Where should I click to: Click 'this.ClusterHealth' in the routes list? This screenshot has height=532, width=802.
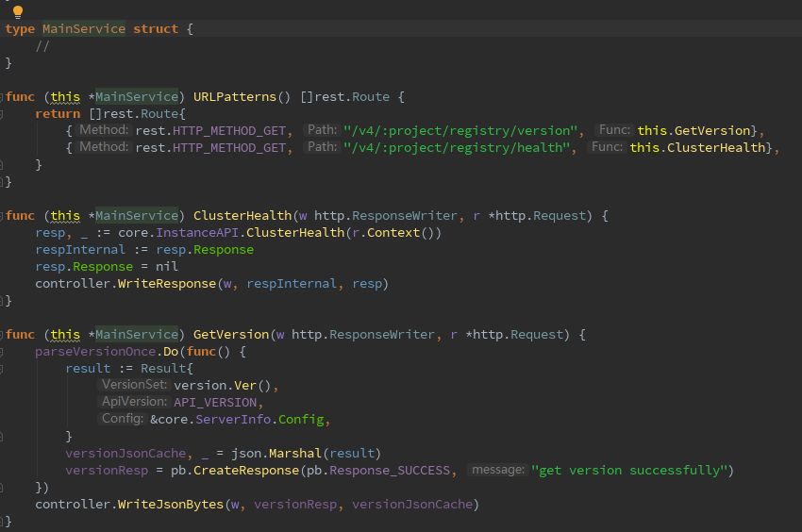697,148
